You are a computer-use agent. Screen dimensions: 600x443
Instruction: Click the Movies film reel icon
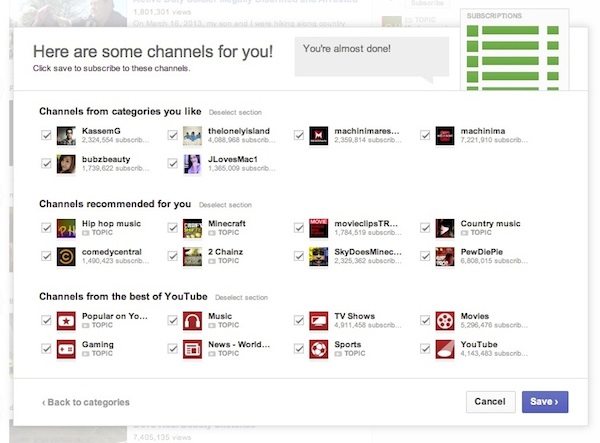445,321
